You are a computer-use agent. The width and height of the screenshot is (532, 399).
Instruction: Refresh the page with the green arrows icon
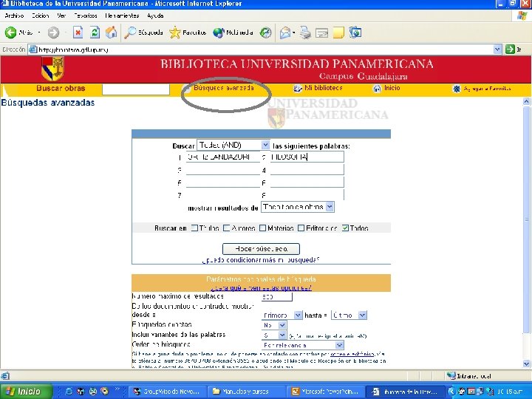95,33
